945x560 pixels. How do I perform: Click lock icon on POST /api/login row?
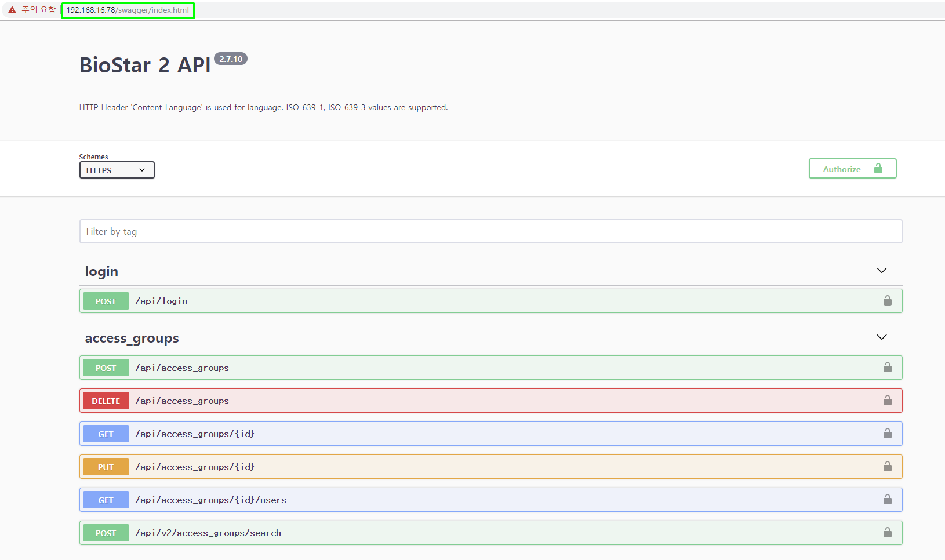(x=887, y=300)
